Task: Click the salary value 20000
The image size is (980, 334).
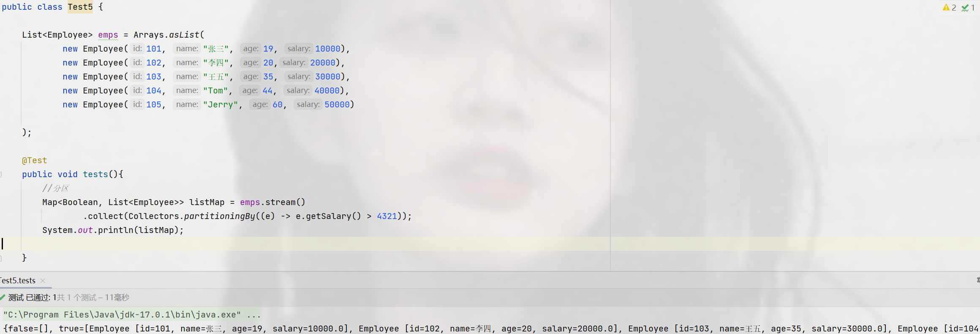Action: 323,63
